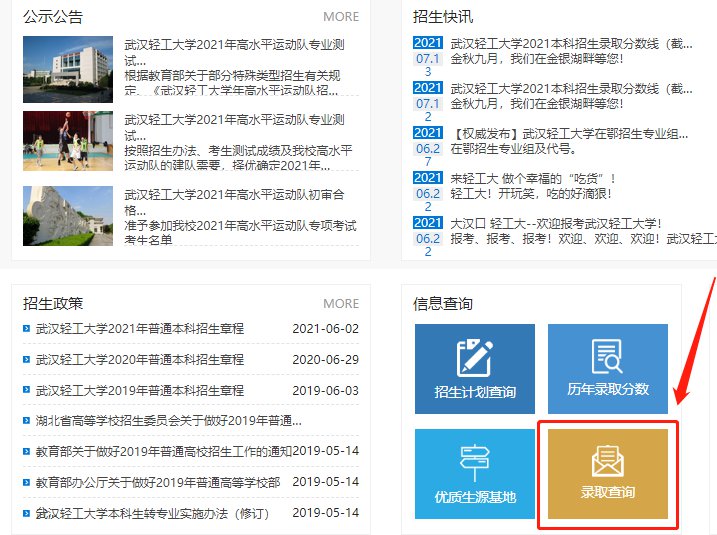Open basketball game thumbnail in 公示公告
717x535 pixels.
(x=68, y=141)
